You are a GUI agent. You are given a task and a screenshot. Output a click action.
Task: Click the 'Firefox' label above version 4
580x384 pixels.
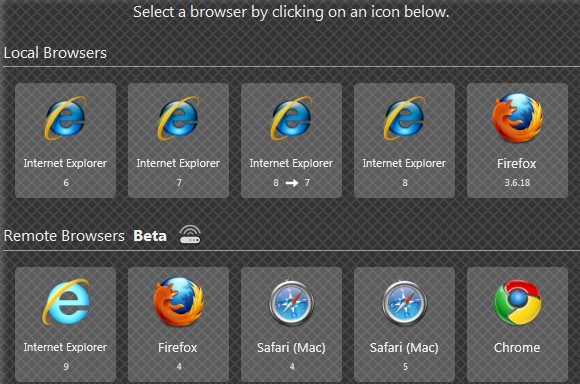[178, 348]
